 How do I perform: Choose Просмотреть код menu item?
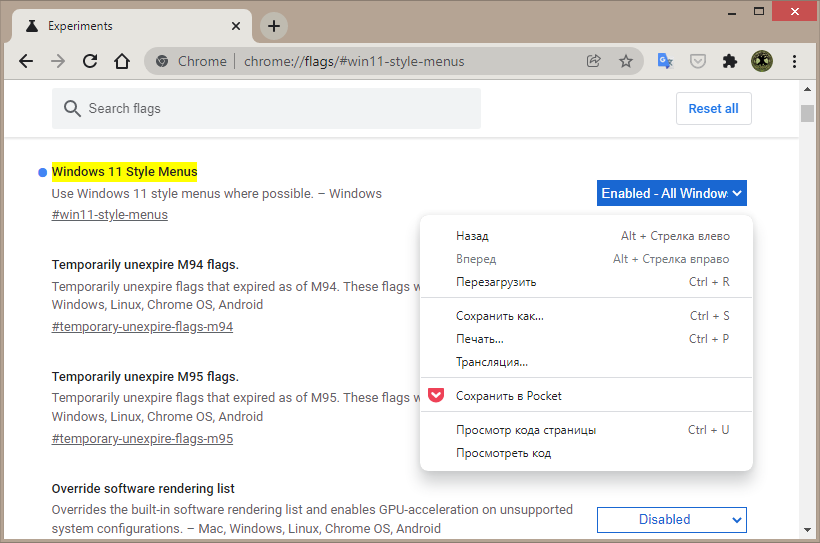point(586,453)
